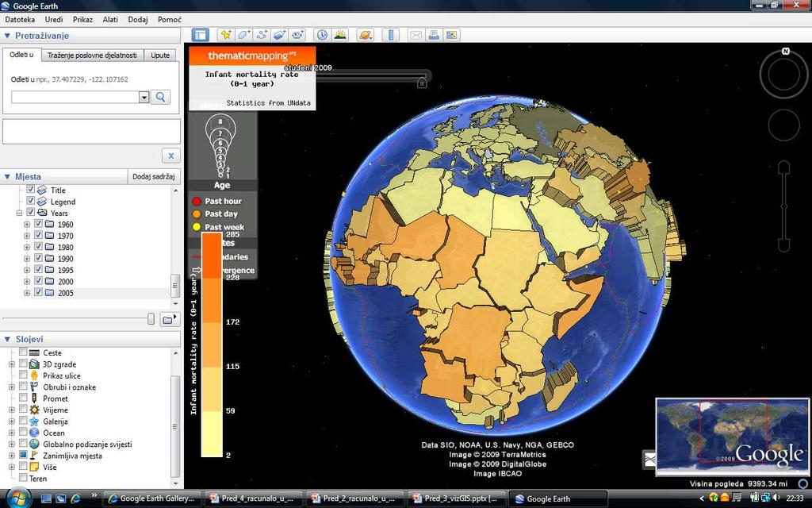Toggle the 1990 folder checkbox
The height and width of the screenshot is (508, 812).
(38, 258)
